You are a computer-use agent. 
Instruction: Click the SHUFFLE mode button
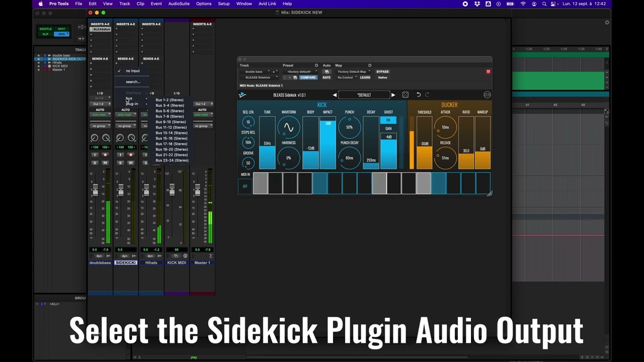point(46,29)
